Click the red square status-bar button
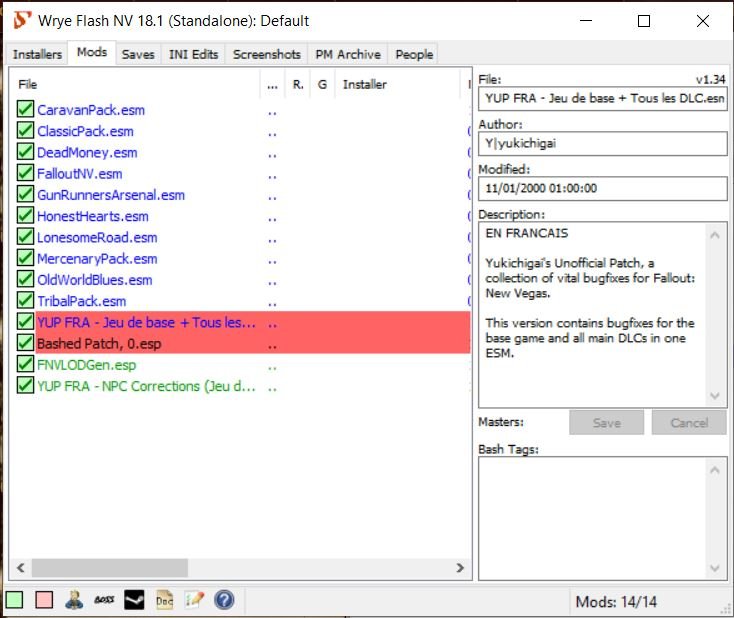This screenshot has width=734, height=618. click(44, 600)
